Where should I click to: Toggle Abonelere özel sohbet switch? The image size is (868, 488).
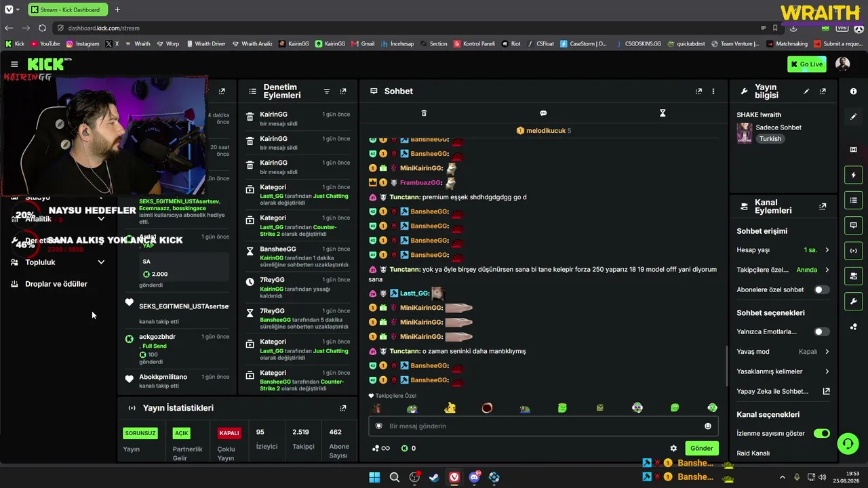(821, 289)
